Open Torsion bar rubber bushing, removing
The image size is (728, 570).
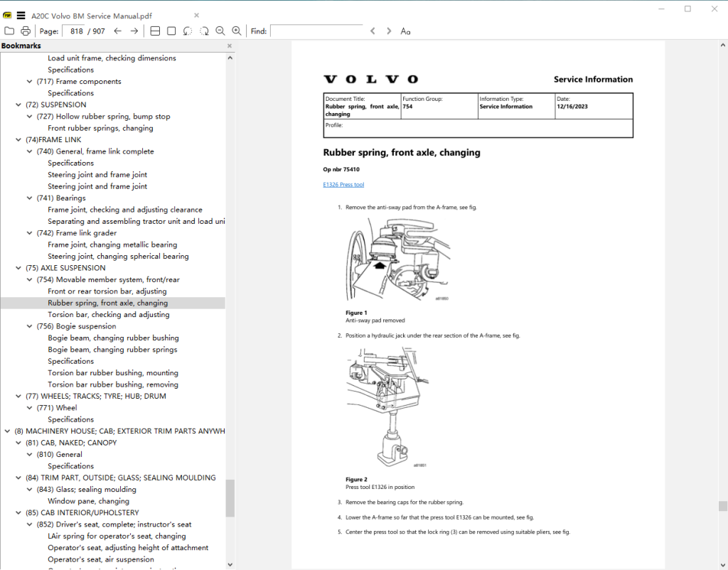pyautogui.click(x=113, y=385)
